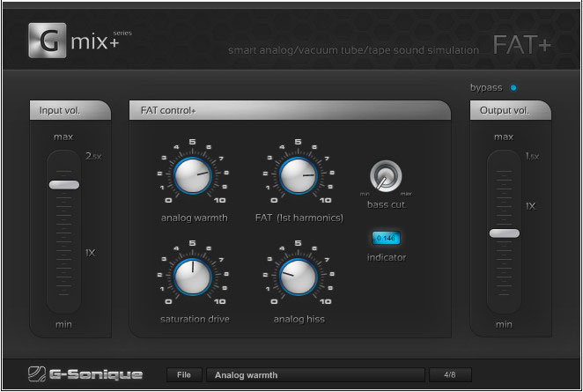Click the max label above output slider
Image resolution: width=583 pixels, height=392 pixels.
tap(504, 137)
